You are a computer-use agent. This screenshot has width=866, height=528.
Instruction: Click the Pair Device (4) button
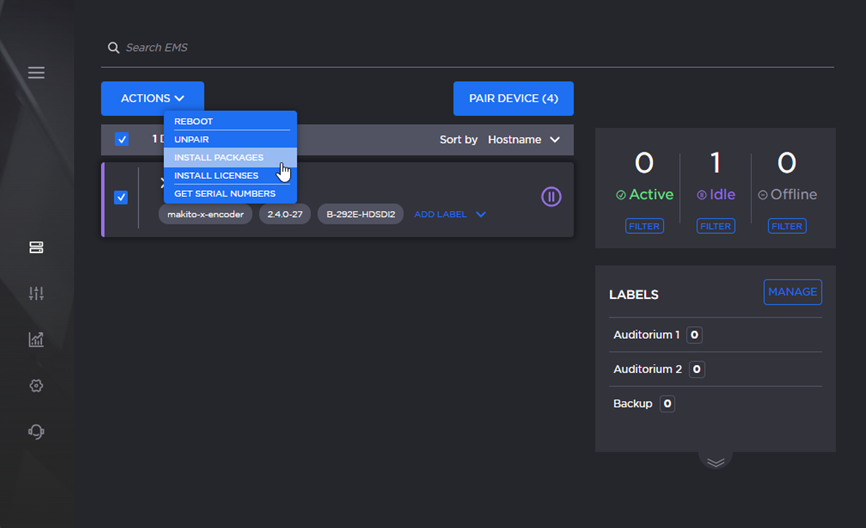pos(513,99)
